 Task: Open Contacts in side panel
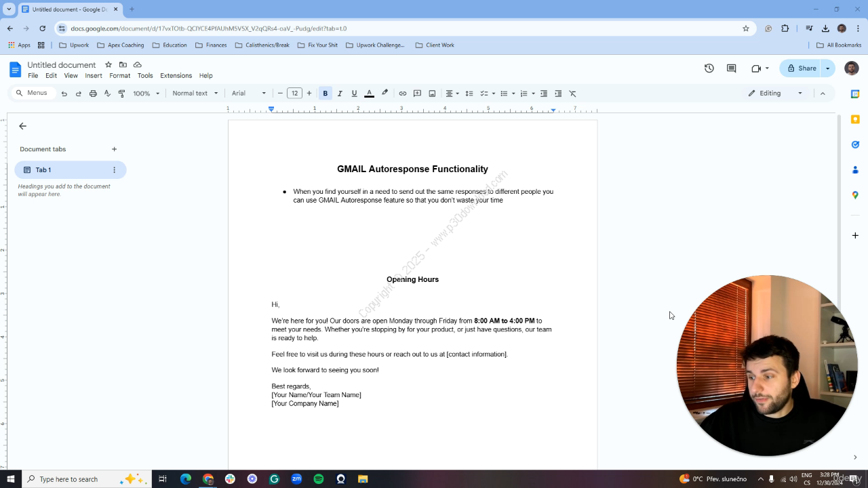855,169
